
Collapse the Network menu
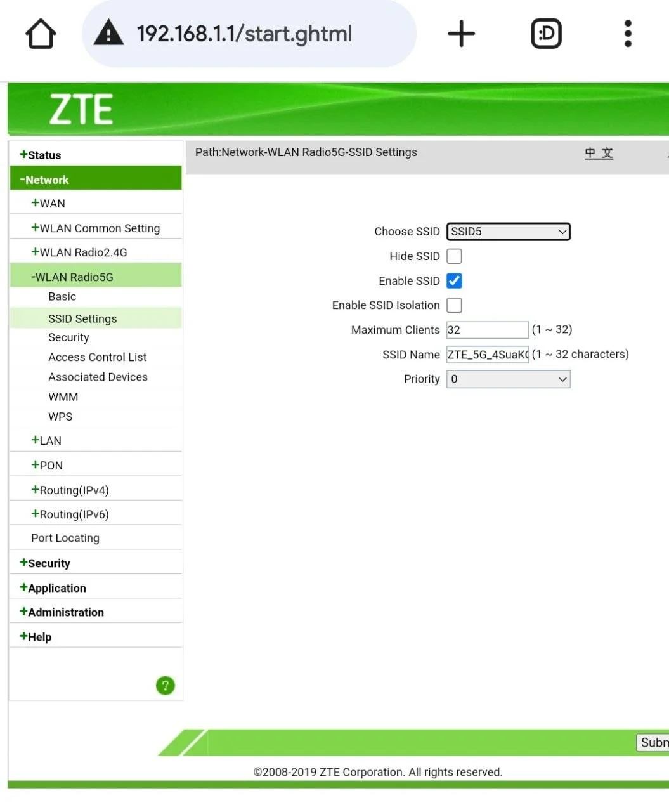click(x=95, y=180)
